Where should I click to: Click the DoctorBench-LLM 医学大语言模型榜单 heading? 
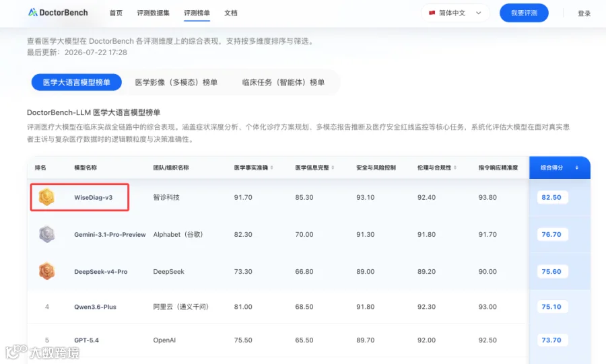[94, 112]
